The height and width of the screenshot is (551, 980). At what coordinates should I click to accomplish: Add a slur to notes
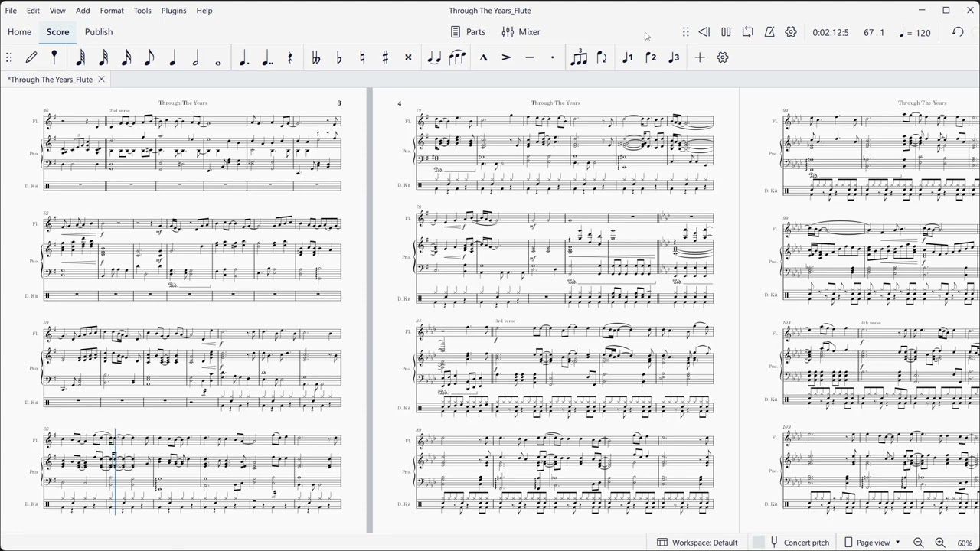click(x=457, y=57)
